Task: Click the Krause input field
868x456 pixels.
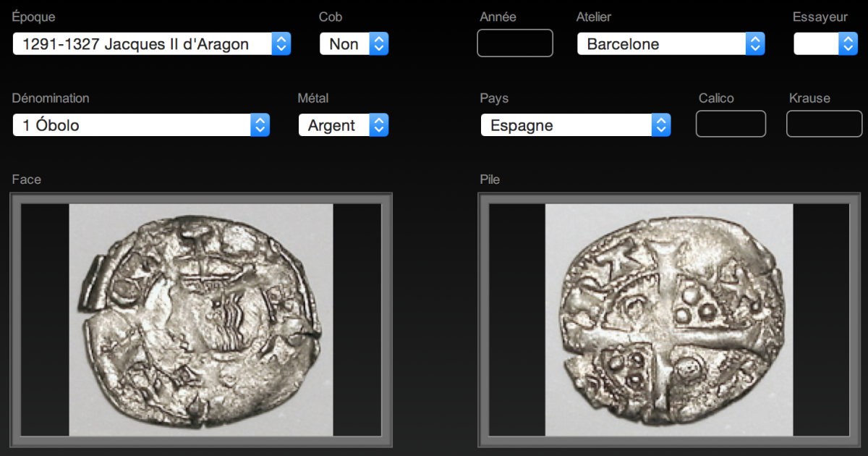Action: [x=825, y=124]
